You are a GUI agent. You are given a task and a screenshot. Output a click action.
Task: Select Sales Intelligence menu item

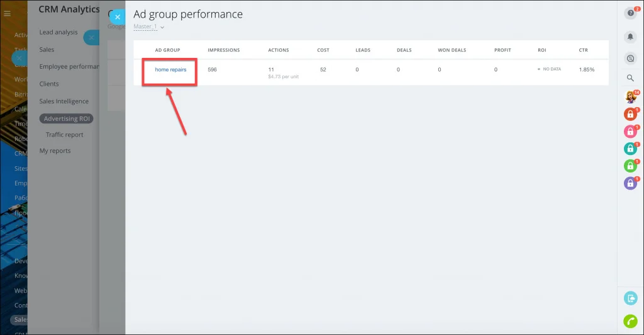(x=64, y=101)
